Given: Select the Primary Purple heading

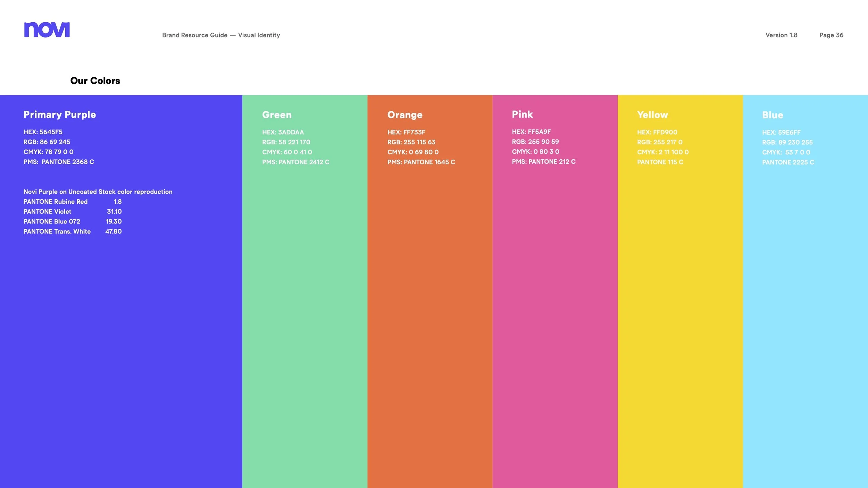Looking at the screenshot, I should [60, 115].
